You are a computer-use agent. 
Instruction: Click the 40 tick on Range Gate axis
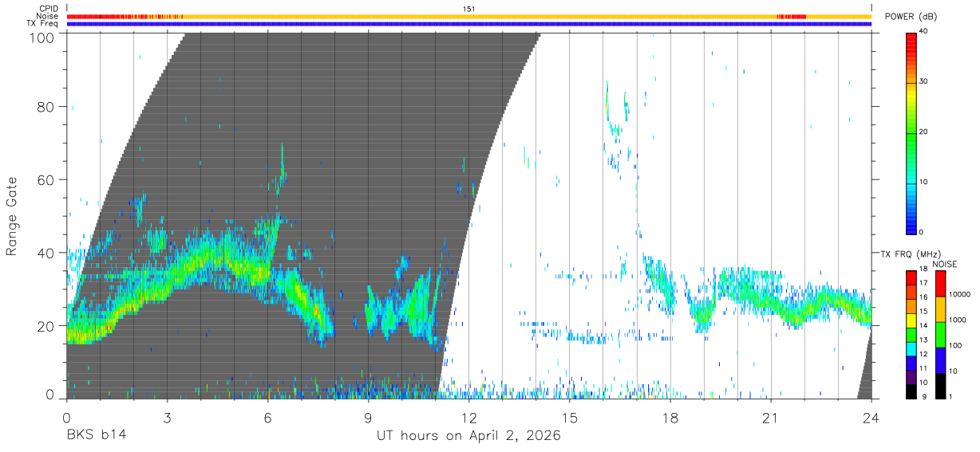(x=45, y=253)
